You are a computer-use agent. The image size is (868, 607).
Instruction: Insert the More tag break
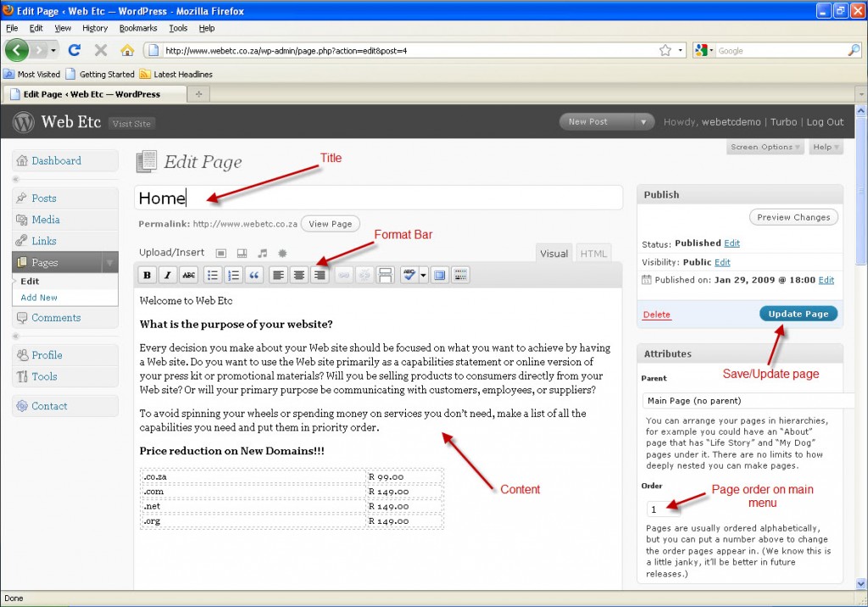click(x=385, y=275)
